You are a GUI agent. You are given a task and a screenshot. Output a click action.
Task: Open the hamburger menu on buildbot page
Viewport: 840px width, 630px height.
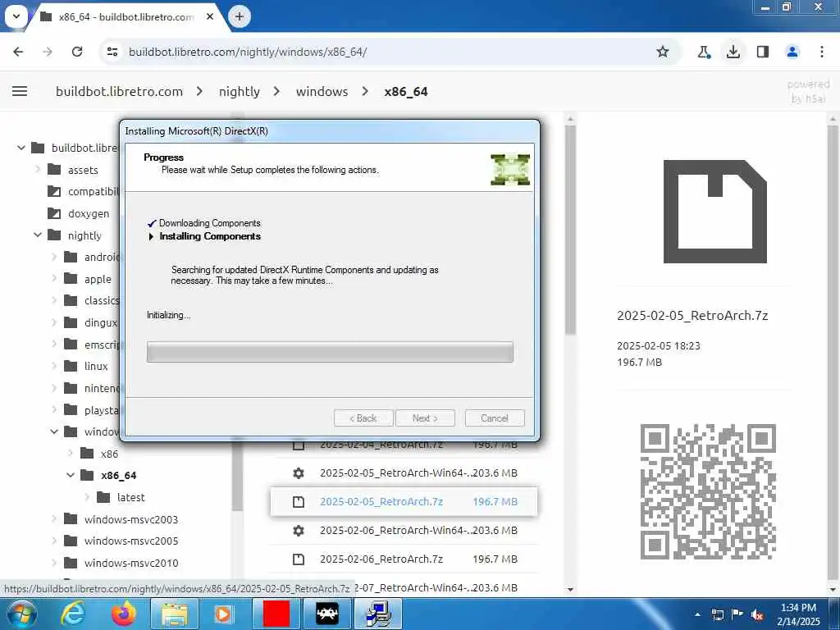[x=20, y=91]
